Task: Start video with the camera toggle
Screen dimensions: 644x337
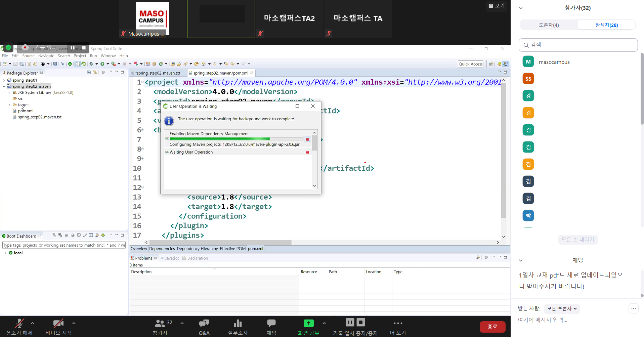Action: tap(58, 323)
